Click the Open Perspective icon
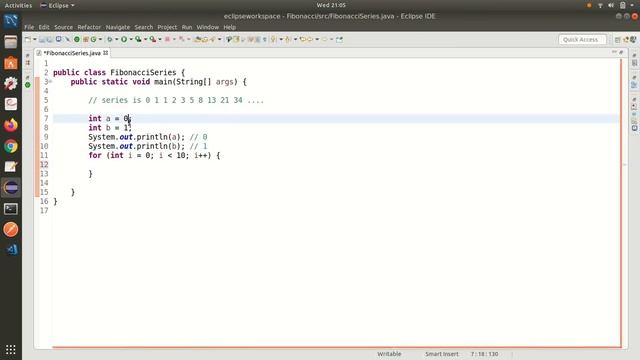 click(618, 40)
